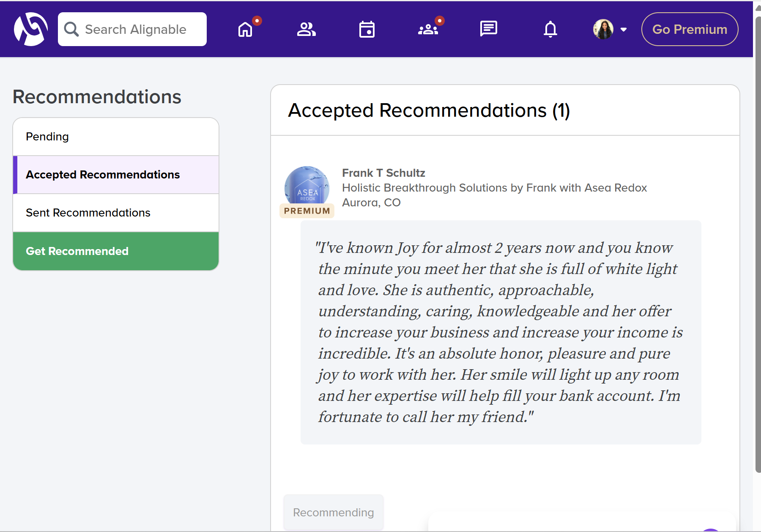The width and height of the screenshot is (761, 532).
Task: Click the vertical page scrollbar
Action: point(758,245)
